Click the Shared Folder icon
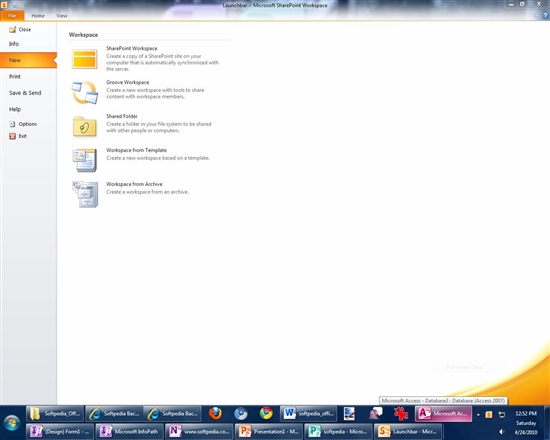The image size is (550, 440). [85, 126]
